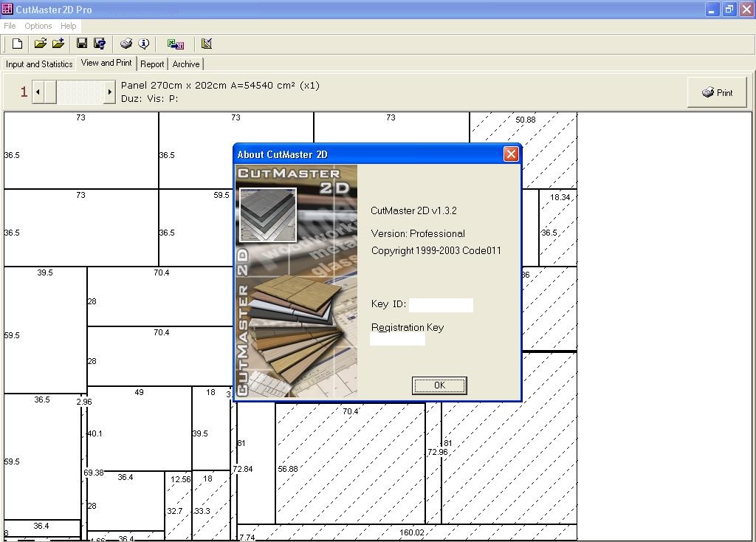Click the Registration Key input field
Viewport: 756px width, 542px height.
[397, 339]
